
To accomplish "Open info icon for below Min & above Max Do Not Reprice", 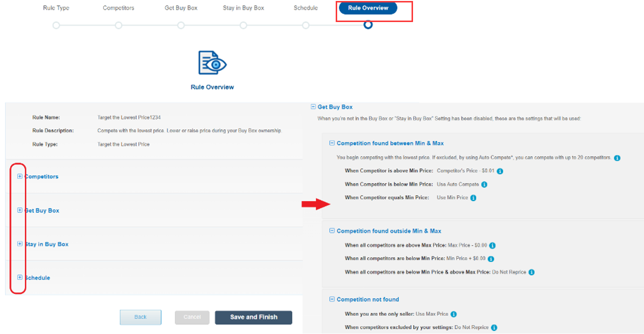I will [x=531, y=272].
